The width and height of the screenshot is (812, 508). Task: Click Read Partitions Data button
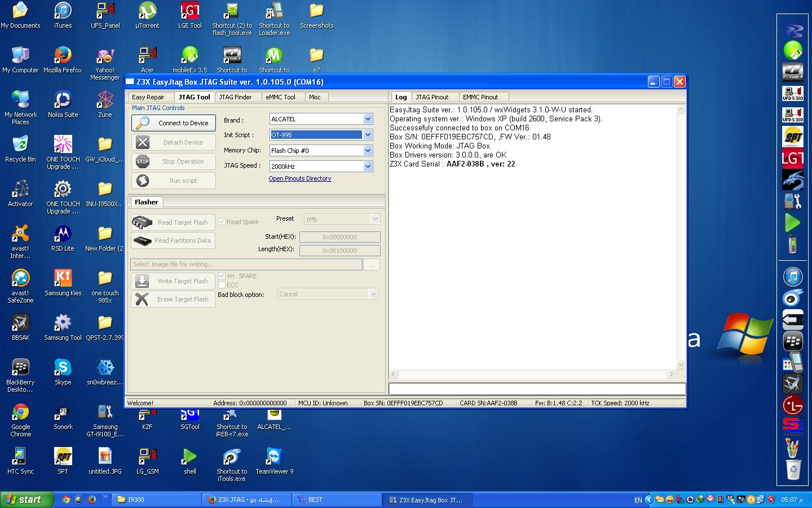coord(173,240)
